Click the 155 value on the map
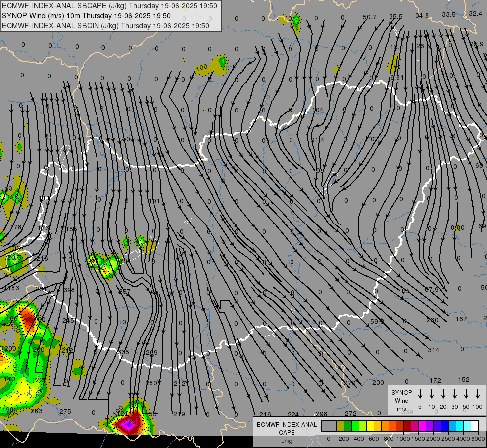This screenshot has height=448, width=487. coord(71,229)
